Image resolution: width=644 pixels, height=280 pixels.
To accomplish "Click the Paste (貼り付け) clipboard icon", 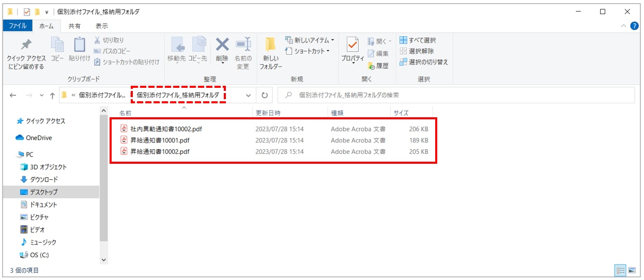I will [79, 45].
